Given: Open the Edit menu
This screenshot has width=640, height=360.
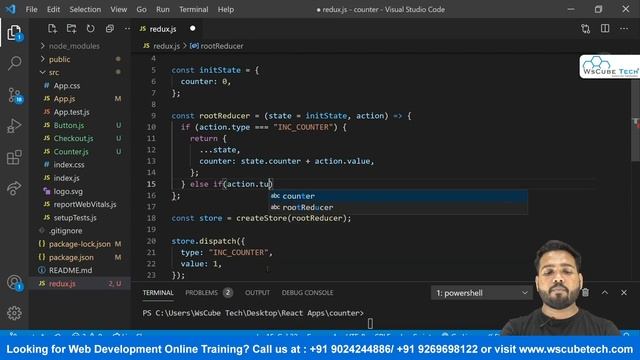Looking at the screenshot, I should [53, 9].
